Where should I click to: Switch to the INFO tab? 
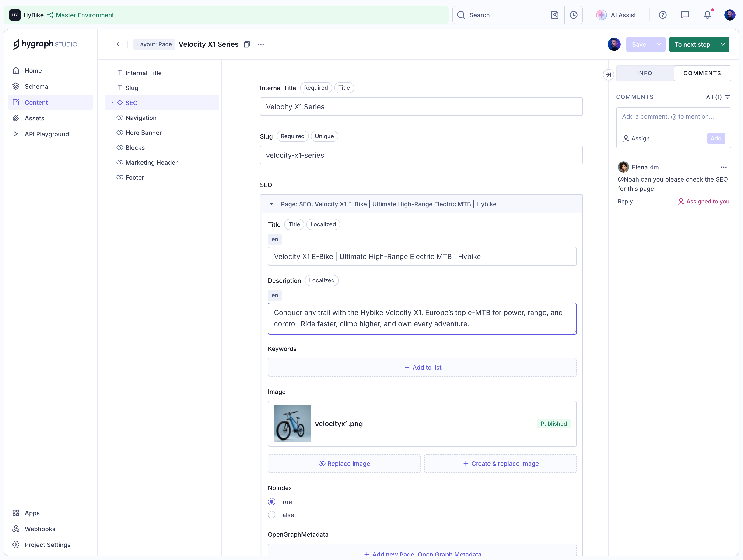(x=645, y=73)
